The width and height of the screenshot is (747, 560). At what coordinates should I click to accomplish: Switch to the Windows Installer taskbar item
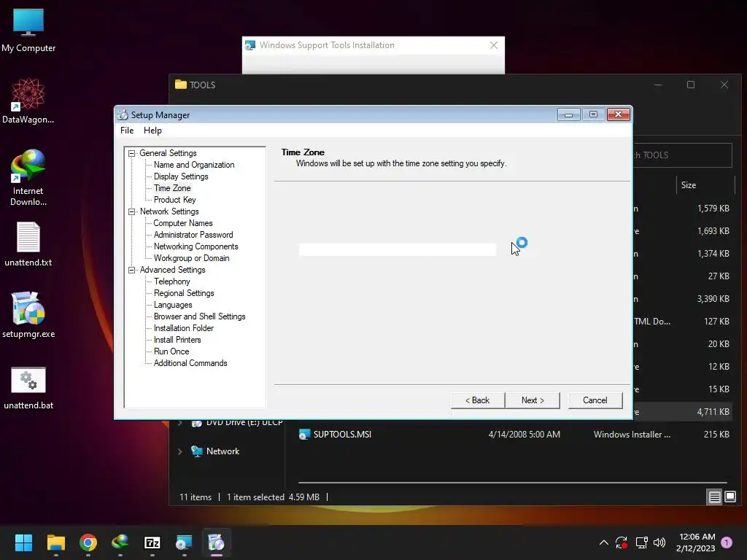click(x=184, y=542)
